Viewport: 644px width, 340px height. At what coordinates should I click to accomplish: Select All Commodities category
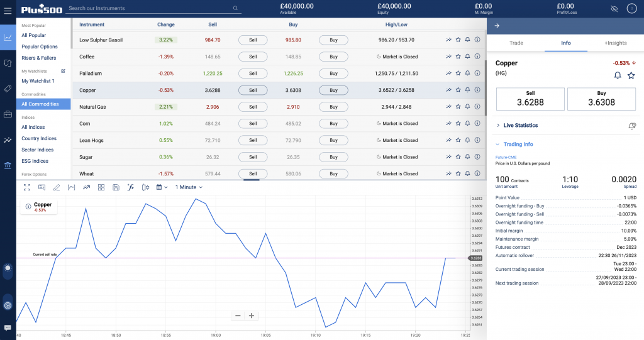coord(43,104)
